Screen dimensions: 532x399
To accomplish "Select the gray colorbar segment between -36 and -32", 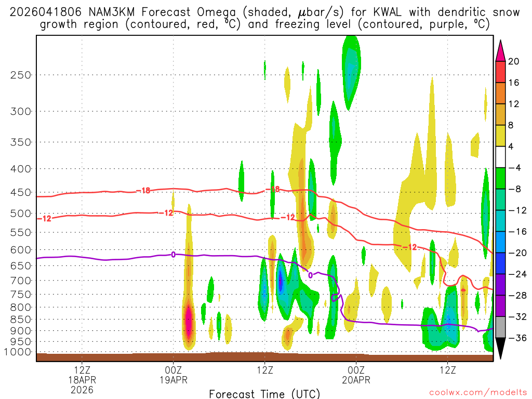I will [501, 327].
